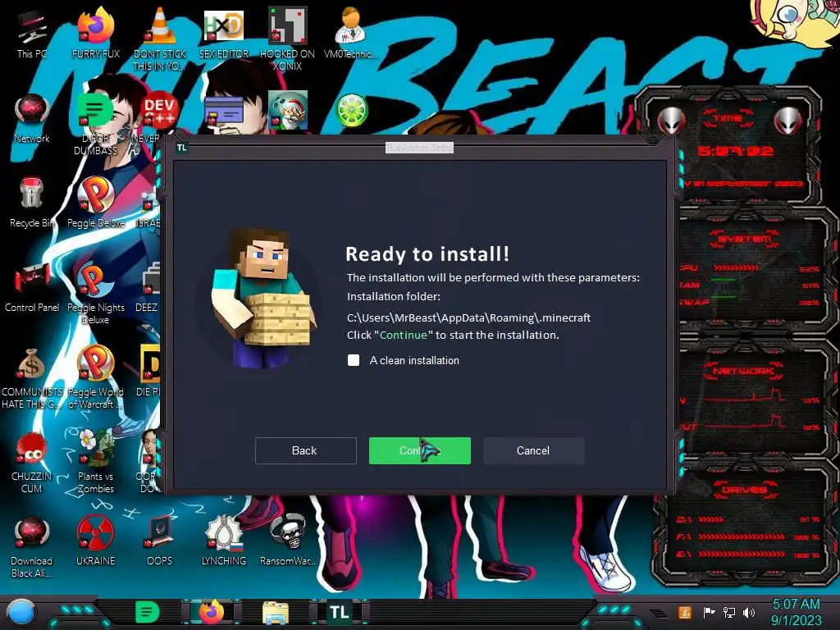
Task: Click the SYSTEM widget header
Action: (744, 239)
